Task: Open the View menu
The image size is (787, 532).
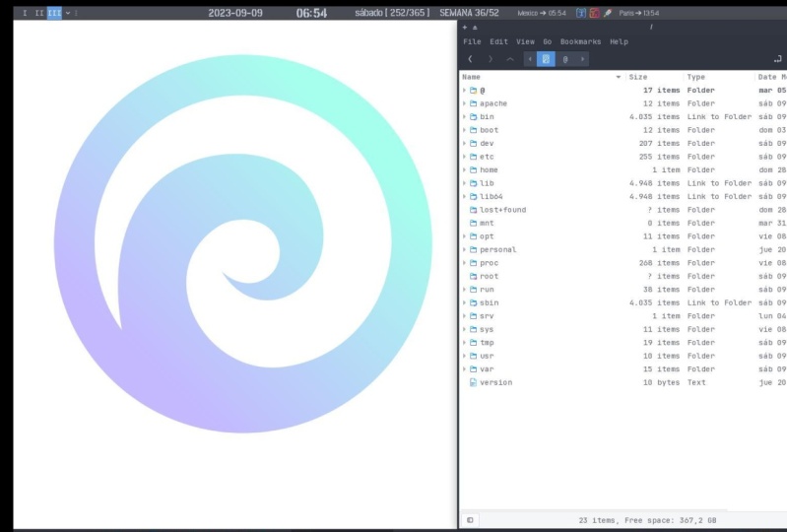Action: [x=526, y=41]
